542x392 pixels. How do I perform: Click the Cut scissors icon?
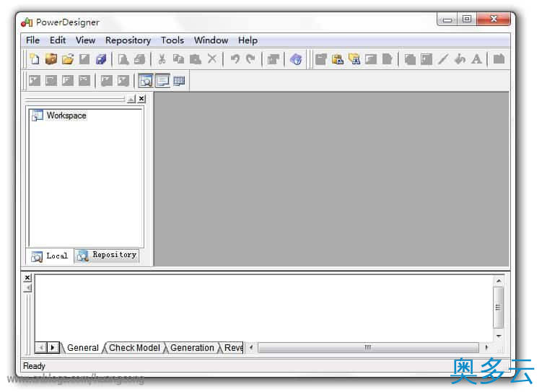coord(162,59)
